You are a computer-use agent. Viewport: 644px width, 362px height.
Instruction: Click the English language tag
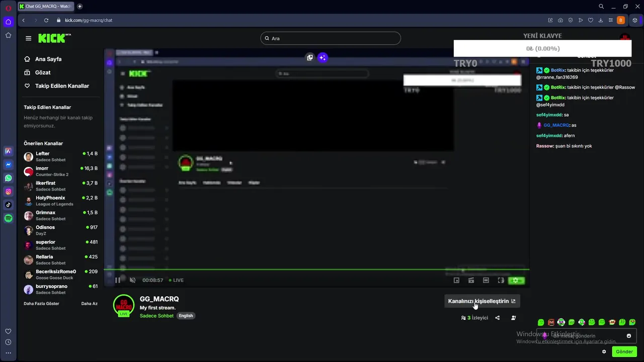(186, 316)
